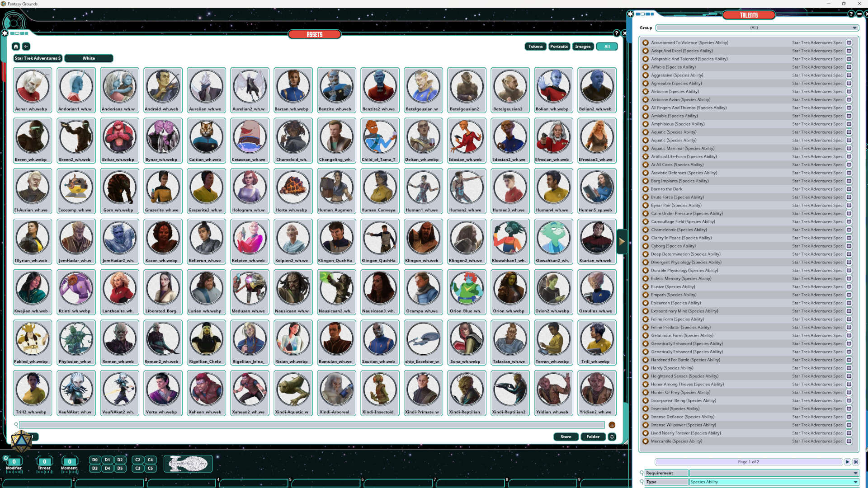This screenshot has height=488, width=868.
Task: Click the orange asset view options icon
Action: (612, 425)
